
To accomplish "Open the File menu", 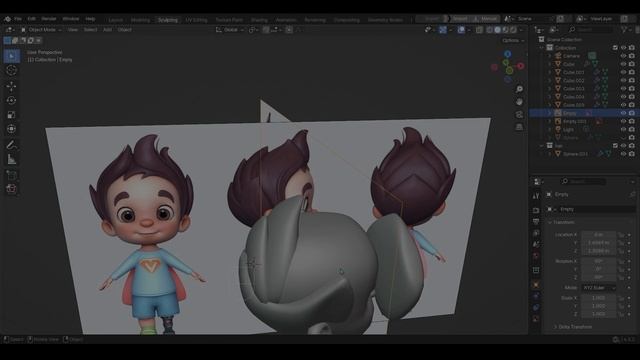I will [18, 19].
